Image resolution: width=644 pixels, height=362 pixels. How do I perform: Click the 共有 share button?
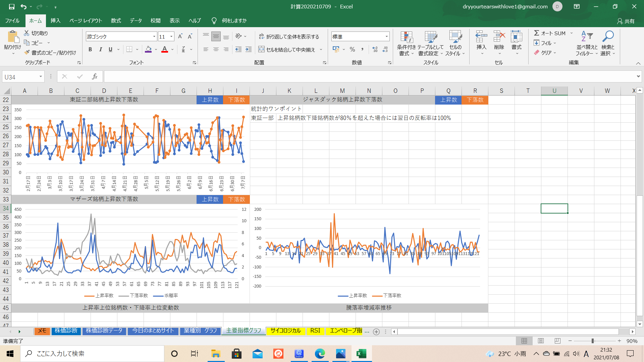pos(626,21)
